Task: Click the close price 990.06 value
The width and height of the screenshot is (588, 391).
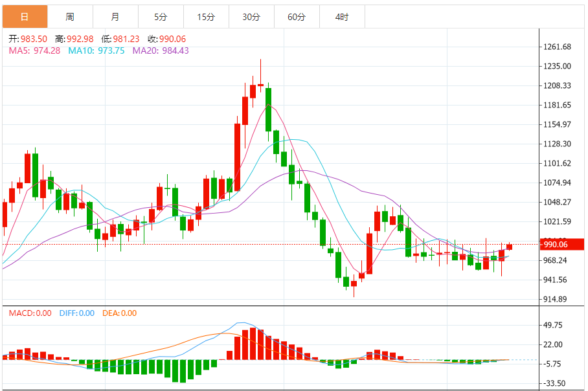Action: pos(172,39)
